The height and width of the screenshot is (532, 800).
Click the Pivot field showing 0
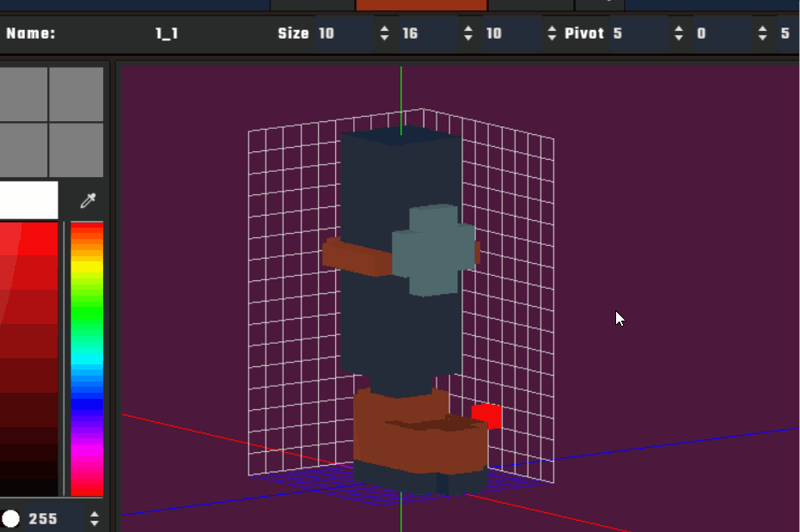point(723,34)
